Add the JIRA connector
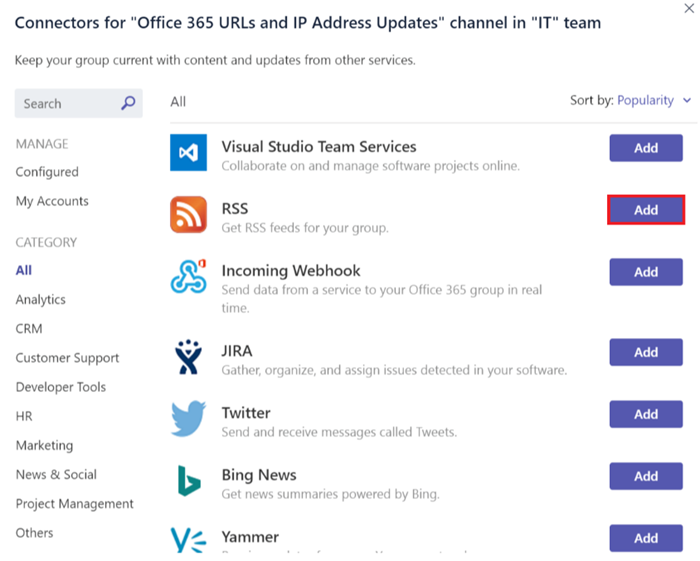The image size is (700, 561). click(x=646, y=352)
